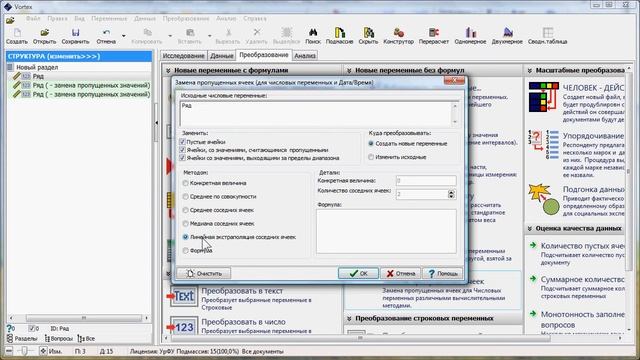Click the Удалить toolbar icon
Image resolution: width=640 pixels, height=360 pixels.
pyautogui.click(x=257, y=32)
